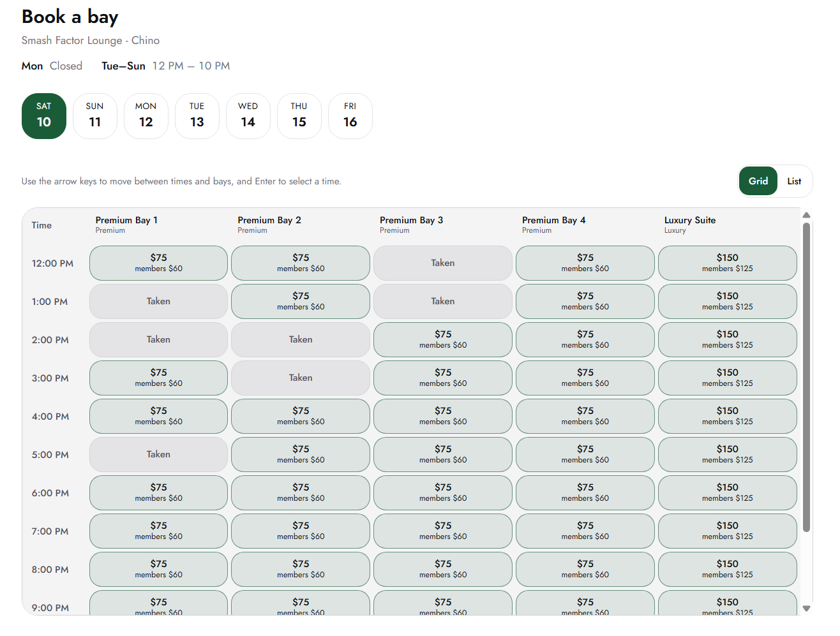Image resolution: width=840 pixels, height=636 pixels.
Task: Click the Time column header
Action: tap(41, 225)
